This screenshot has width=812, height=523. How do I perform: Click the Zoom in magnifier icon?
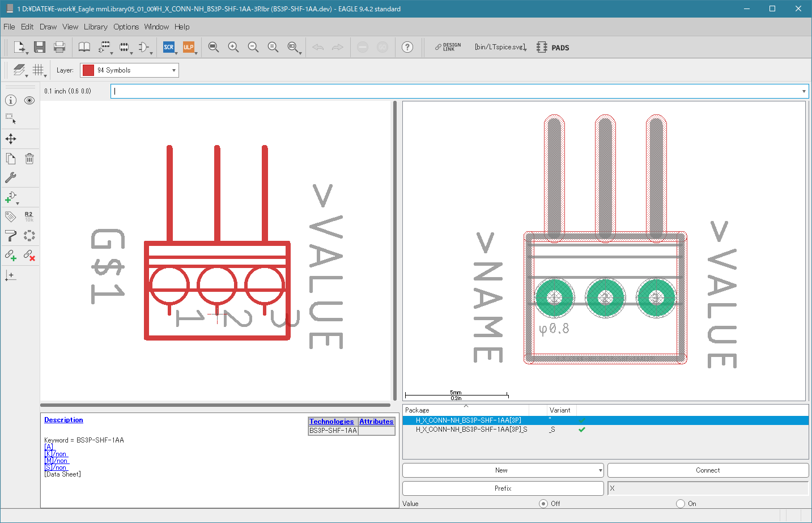pyautogui.click(x=233, y=47)
